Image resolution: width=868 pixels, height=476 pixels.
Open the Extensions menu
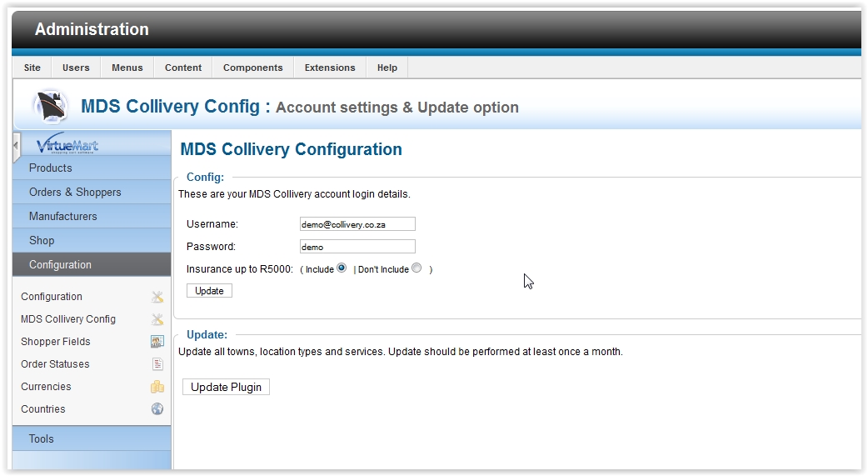[x=330, y=68]
